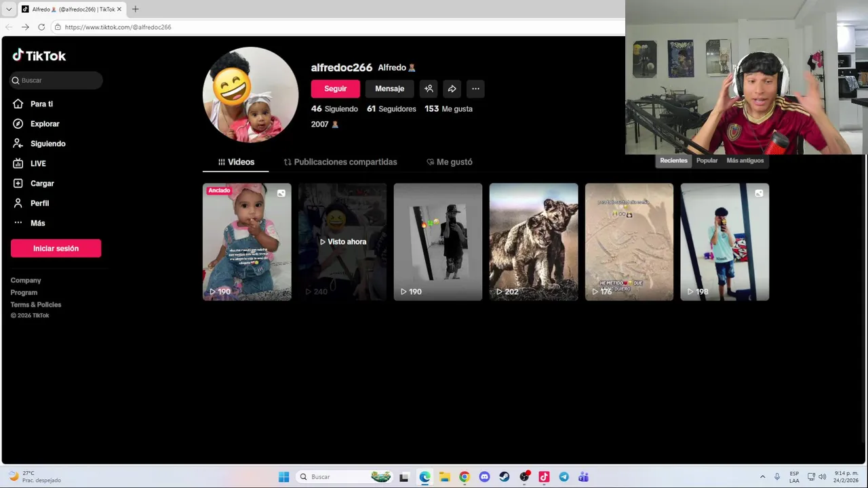Click the browser address bar URL
868x488 pixels.
pos(118,27)
